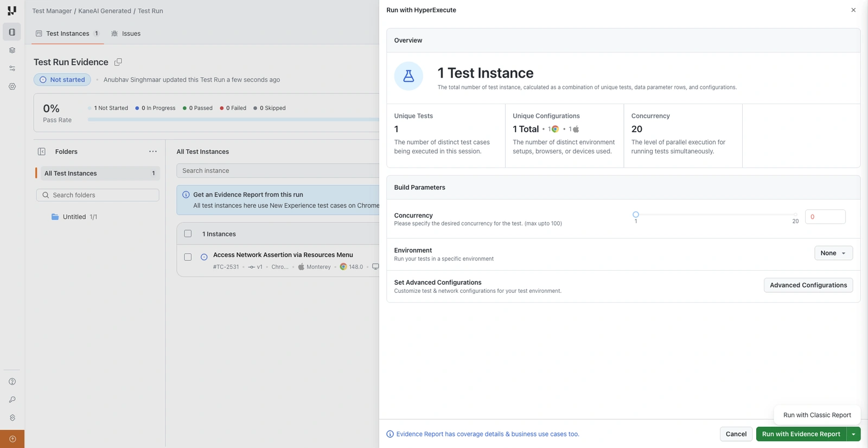Click the magnifier icon in Search folders
This screenshot has width=868, height=448.
point(46,195)
